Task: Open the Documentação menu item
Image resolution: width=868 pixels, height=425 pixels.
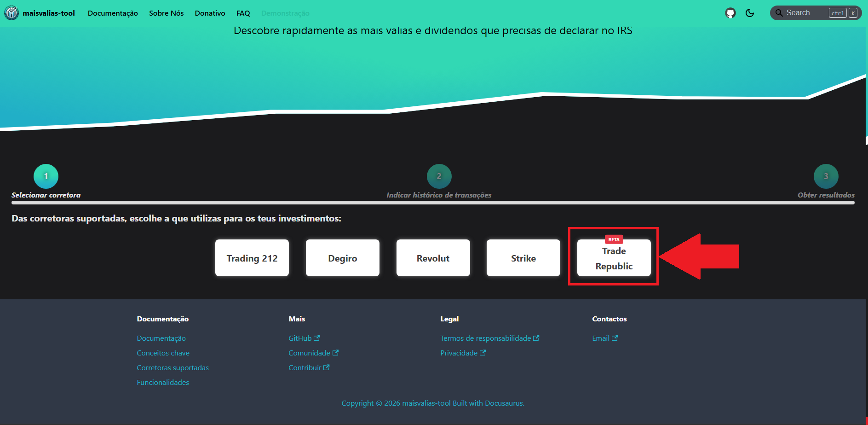Action: click(x=113, y=13)
